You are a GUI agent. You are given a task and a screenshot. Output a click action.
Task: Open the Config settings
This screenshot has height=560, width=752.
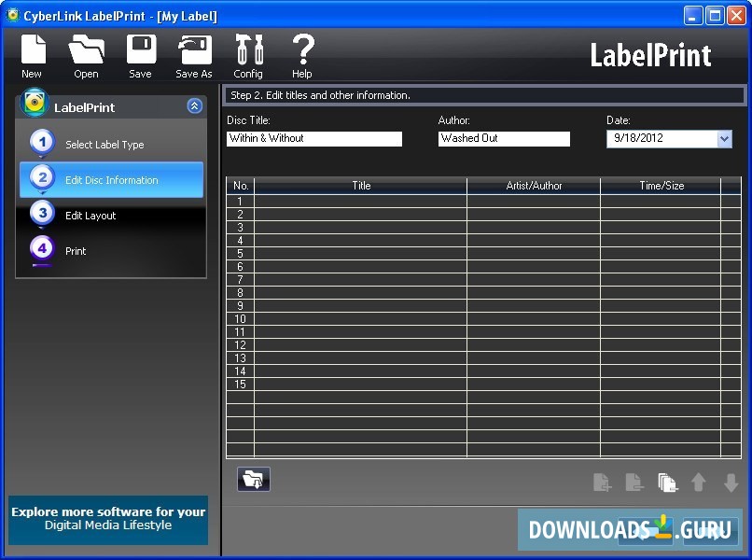(248, 53)
